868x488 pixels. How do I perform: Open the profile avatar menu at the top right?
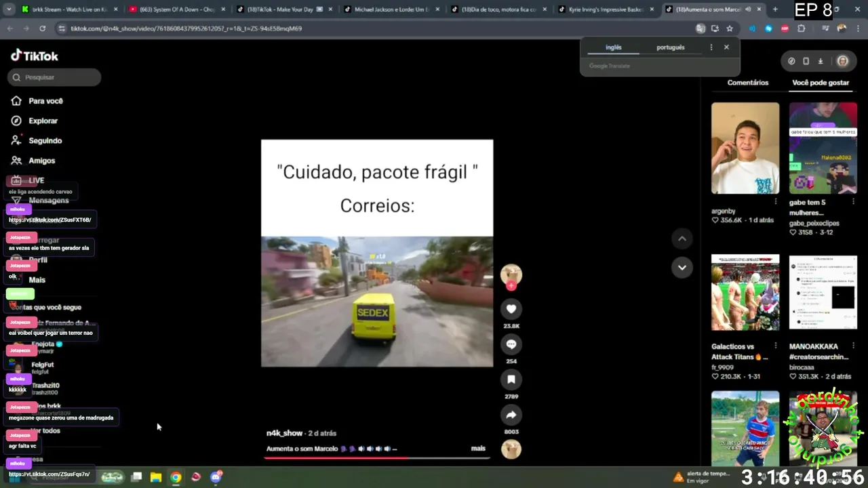point(842,61)
